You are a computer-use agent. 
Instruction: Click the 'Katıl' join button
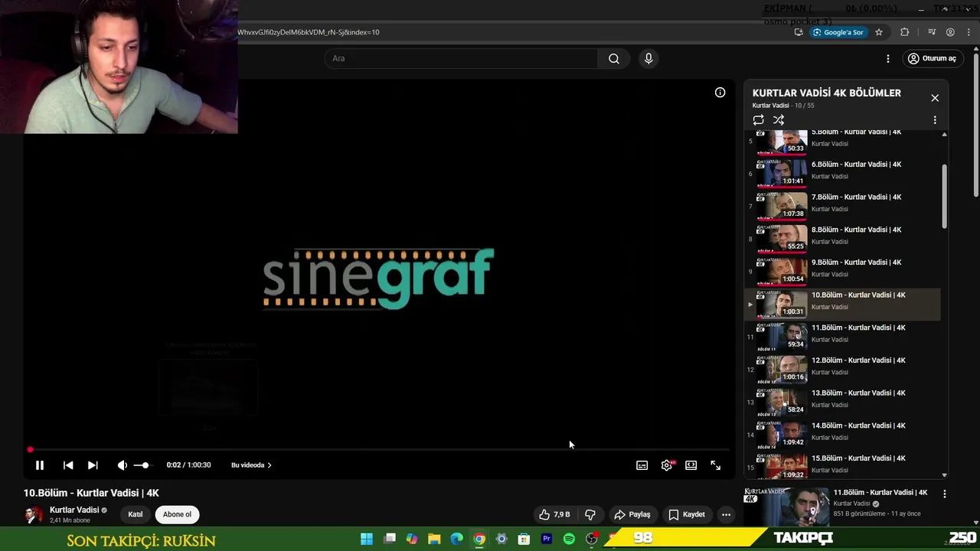click(x=135, y=514)
